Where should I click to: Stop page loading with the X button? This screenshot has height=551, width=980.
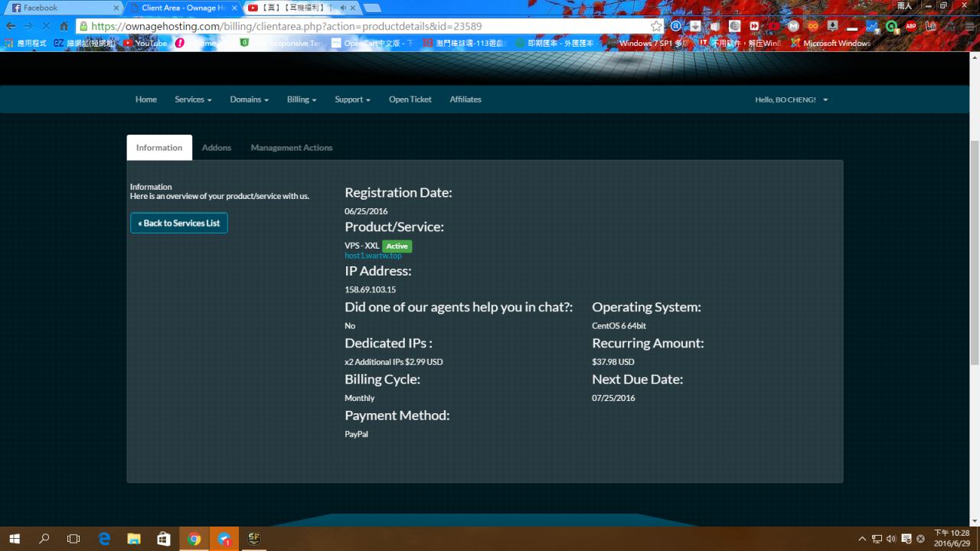[x=46, y=26]
